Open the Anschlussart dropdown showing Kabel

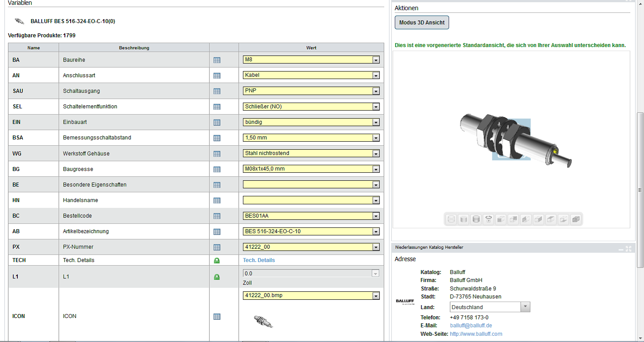point(311,75)
